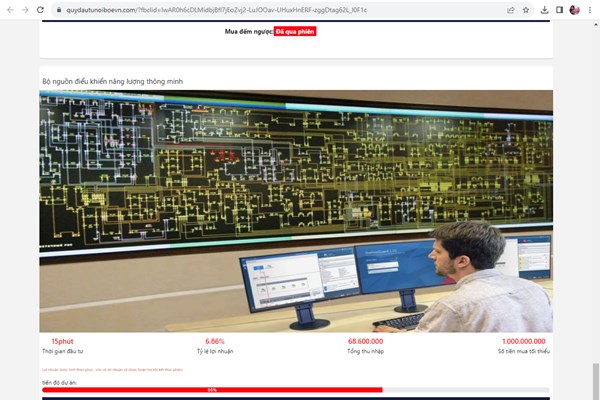This screenshot has height=400, width=600.
Task: Click the scrollbar up arrow
Action: coord(595,25)
